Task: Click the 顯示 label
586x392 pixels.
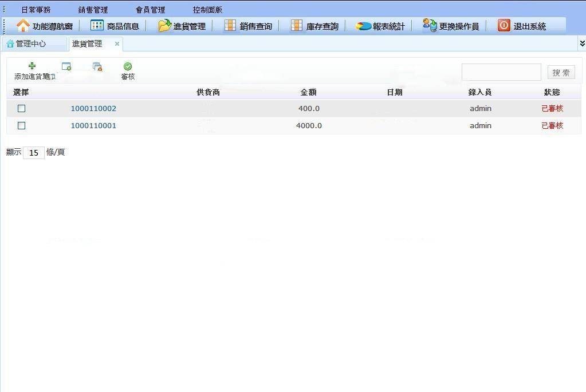Action: (x=14, y=152)
